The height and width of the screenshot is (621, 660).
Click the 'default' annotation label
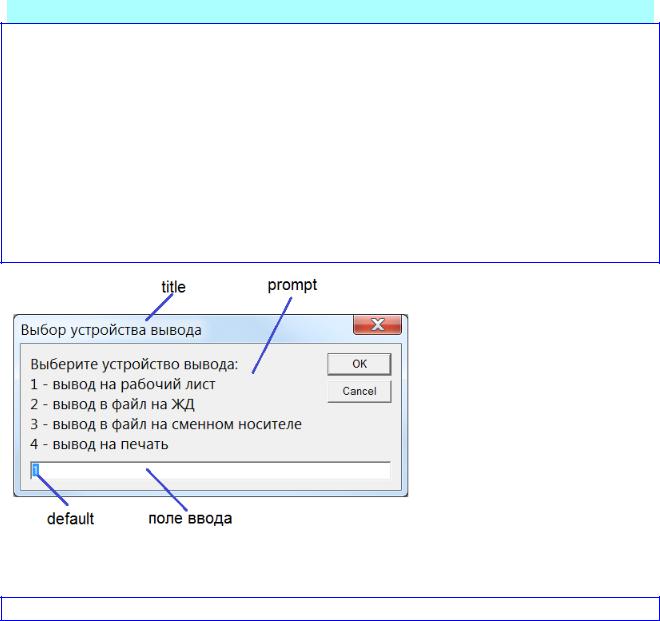[70, 519]
